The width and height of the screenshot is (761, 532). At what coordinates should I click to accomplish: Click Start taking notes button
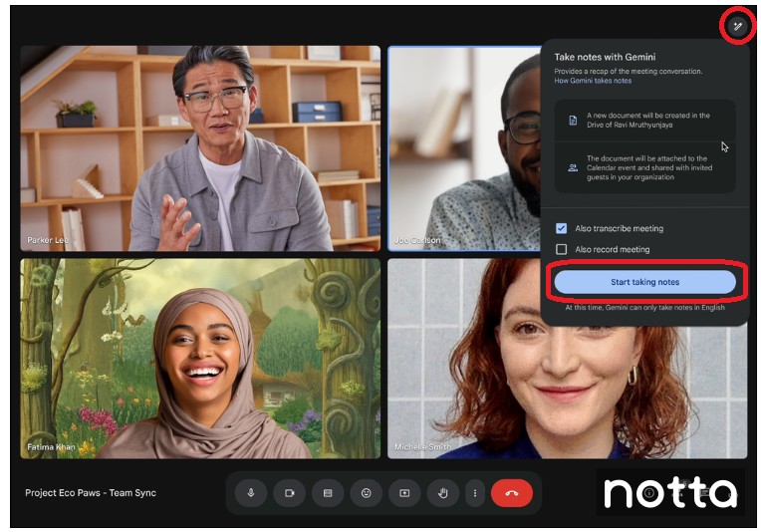click(x=644, y=282)
